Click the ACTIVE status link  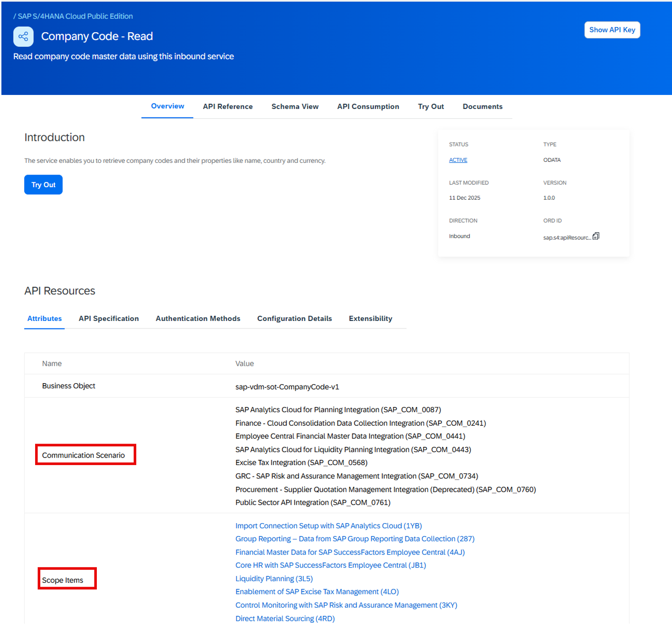pos(458,160)
